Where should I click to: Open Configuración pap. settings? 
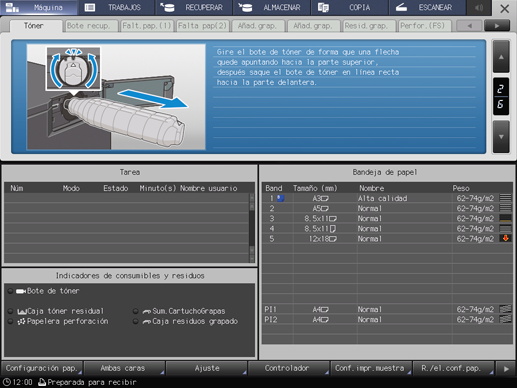[42, 368]
